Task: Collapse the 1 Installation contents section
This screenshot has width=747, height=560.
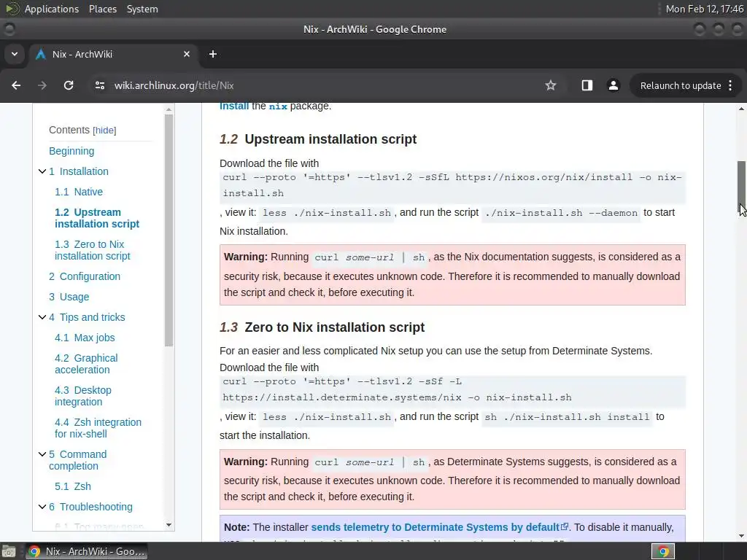Action: pos(42,171)
